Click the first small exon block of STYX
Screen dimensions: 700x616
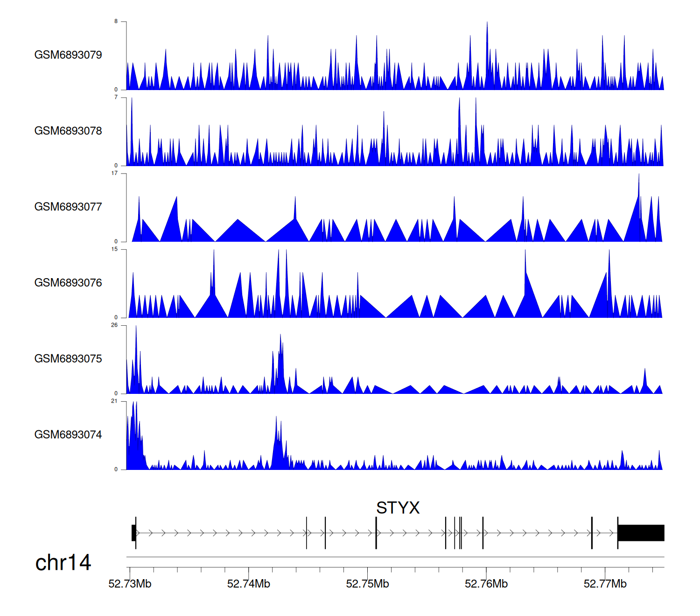(133, 533)
